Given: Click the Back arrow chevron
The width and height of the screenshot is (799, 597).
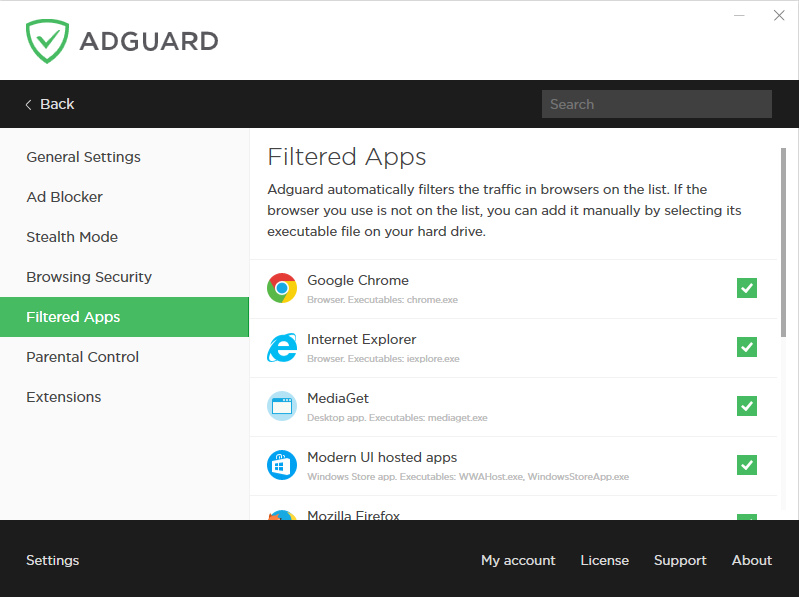Looking at the screenshot, I should click(29, 104).
